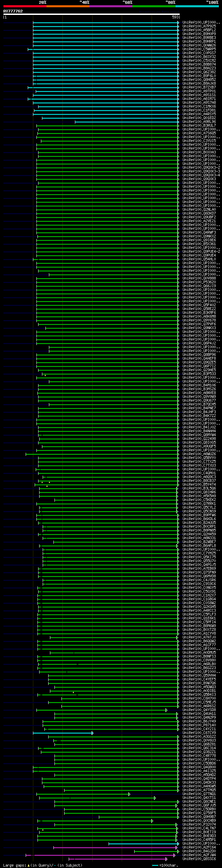This screenshot has height=868, width=222.
Task: Open hit UniRef100_C6TCV9
Action: pos(199,733)
